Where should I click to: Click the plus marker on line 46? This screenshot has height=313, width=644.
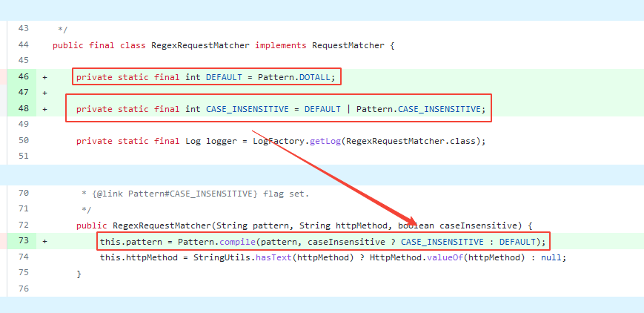[x=45, y=76]
